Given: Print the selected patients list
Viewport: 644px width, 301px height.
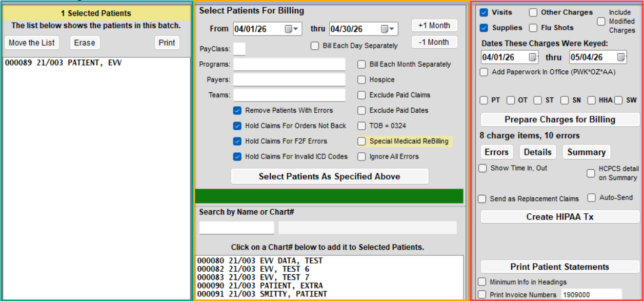Looking at the screenshot, I should coord(167,43).
